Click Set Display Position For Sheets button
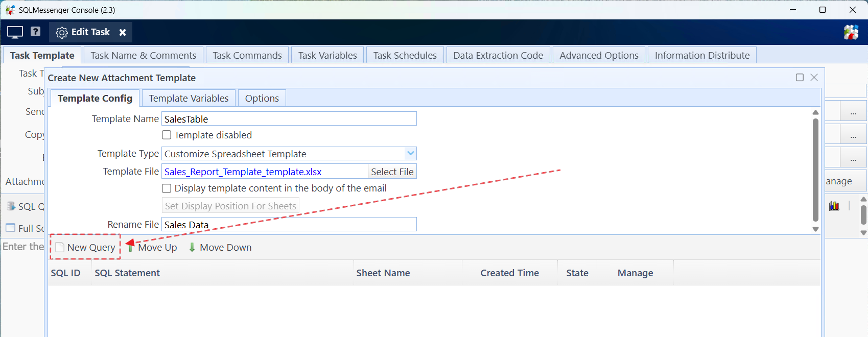The width and height of the screenshot is (868, 337). pos(230,206)
